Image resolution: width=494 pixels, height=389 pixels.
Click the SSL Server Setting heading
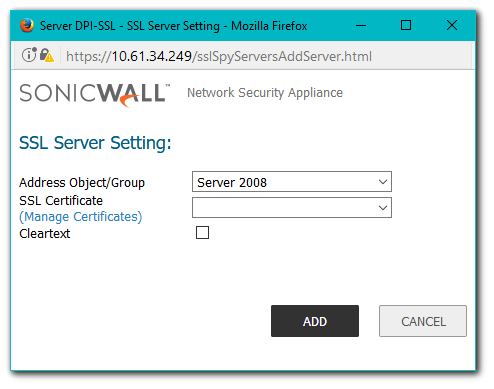tap(95, 143)
